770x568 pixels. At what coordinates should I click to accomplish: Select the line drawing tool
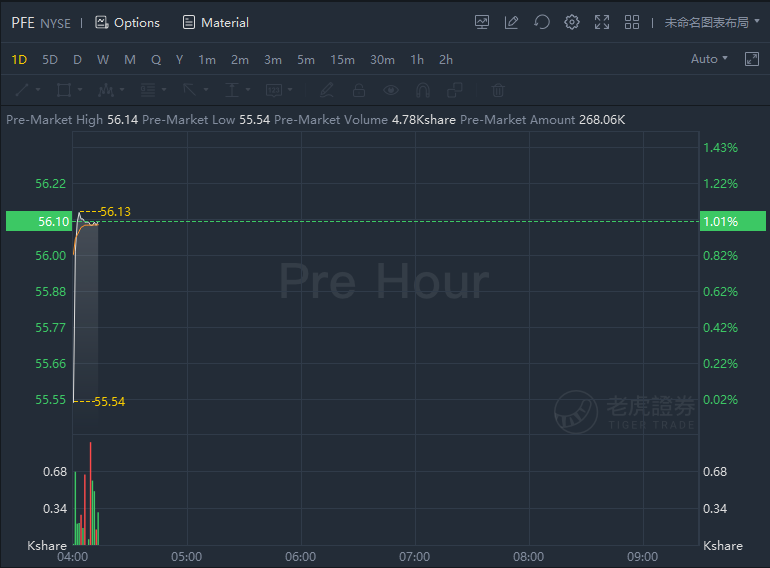coord(23,90)
